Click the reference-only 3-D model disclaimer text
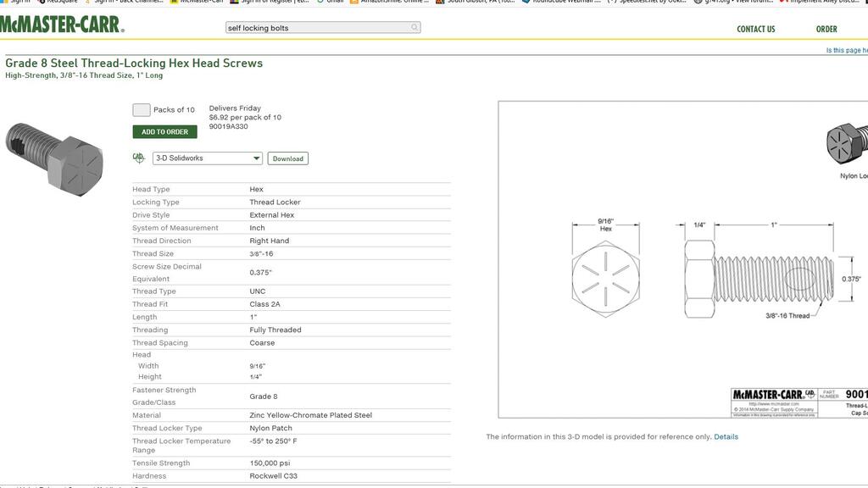This screenshot has height=488, width=868. 599,436
